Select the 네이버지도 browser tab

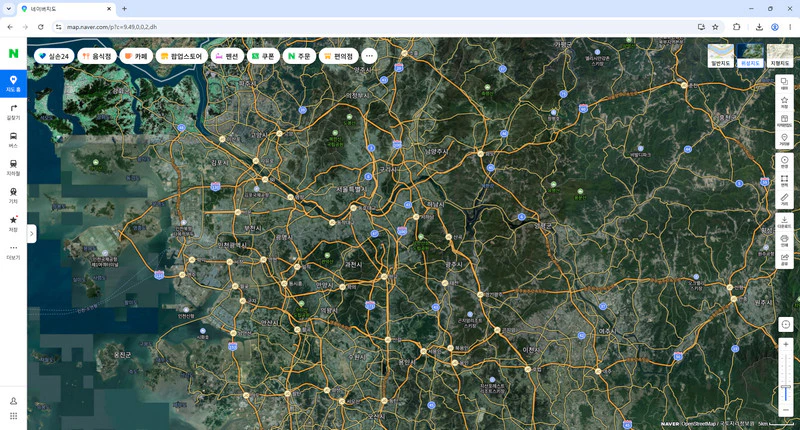tap(66, 9)
